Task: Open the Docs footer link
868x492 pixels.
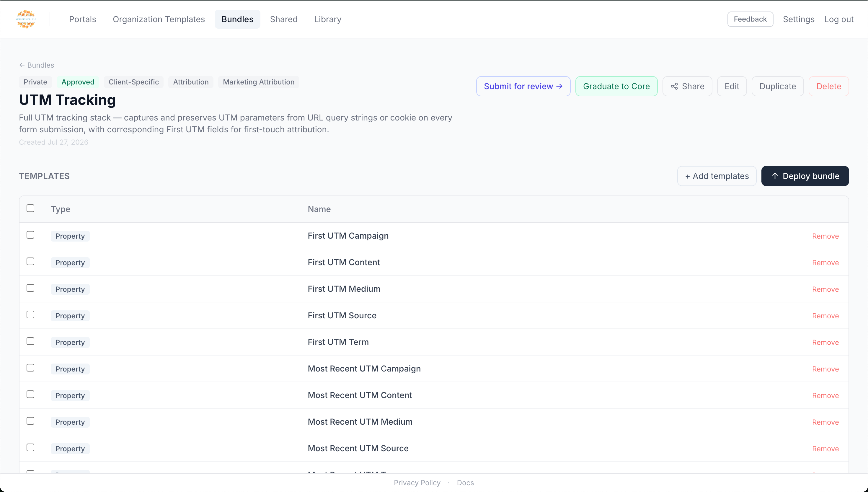Action: (x=465, y=483)
